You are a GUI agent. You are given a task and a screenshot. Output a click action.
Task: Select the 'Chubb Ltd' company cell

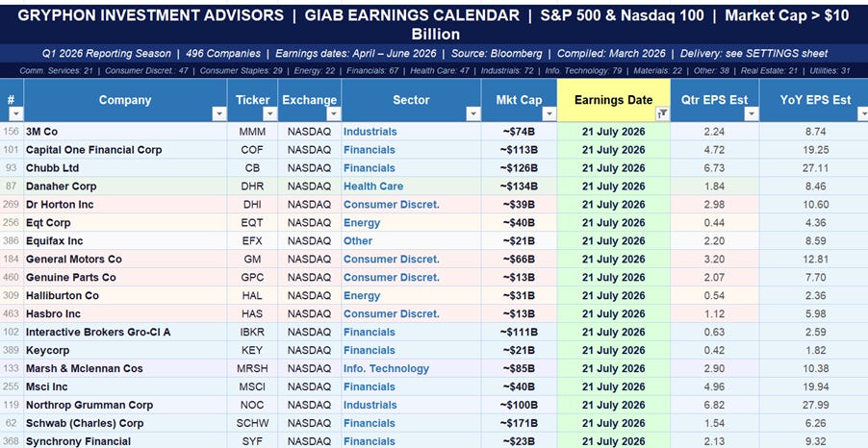125,168
